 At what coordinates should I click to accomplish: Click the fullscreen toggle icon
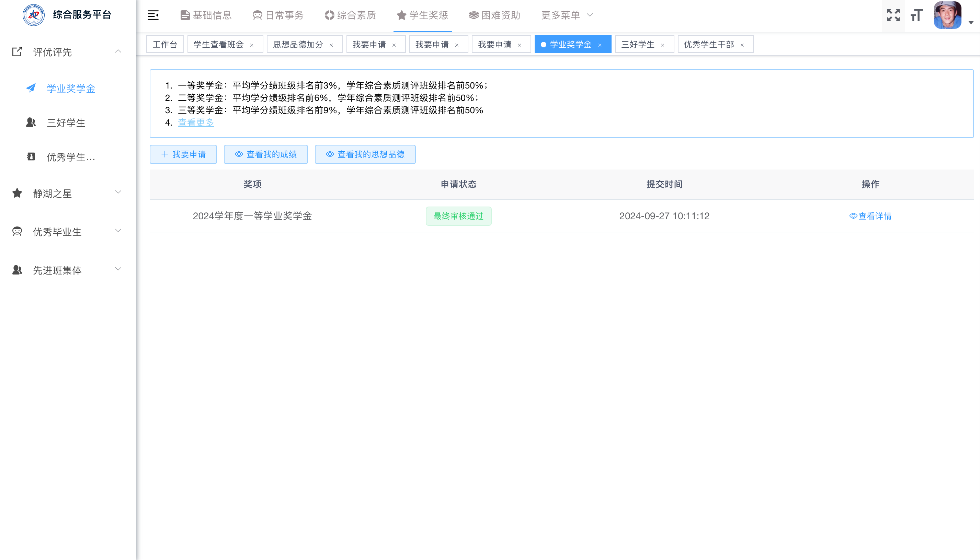click(x=893, y=15)
